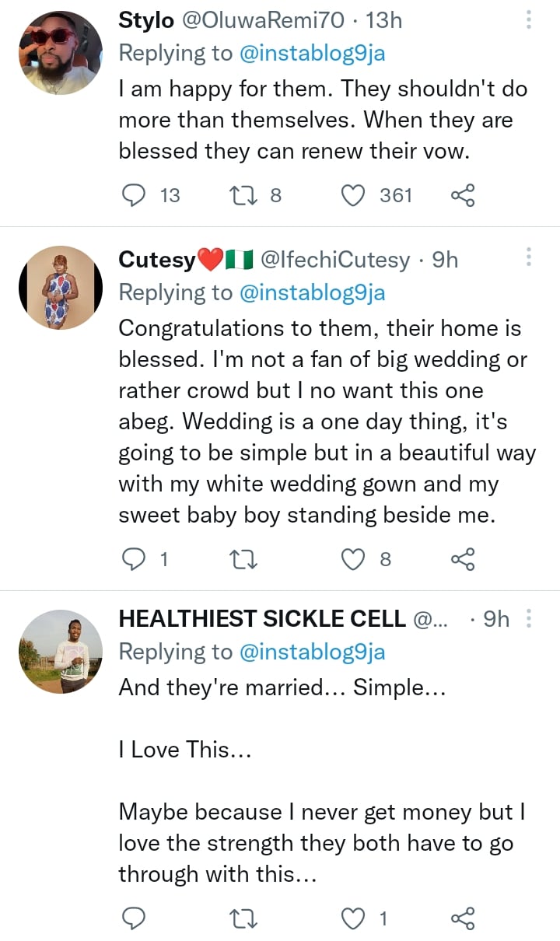Viewport: 560px width, 941px height.
Task: Open more options on HEALTHIEST SICKLE CELL tweet
Action: (529, 618)
